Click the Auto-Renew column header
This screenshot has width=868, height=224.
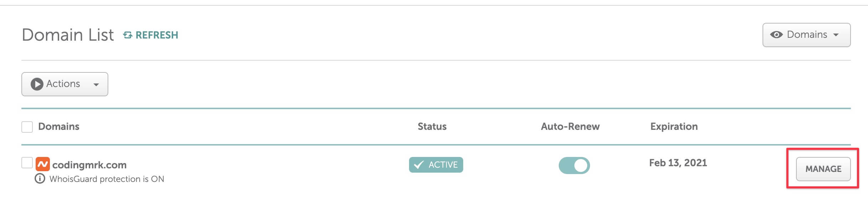pyautogui.click(x=570, y=126)
